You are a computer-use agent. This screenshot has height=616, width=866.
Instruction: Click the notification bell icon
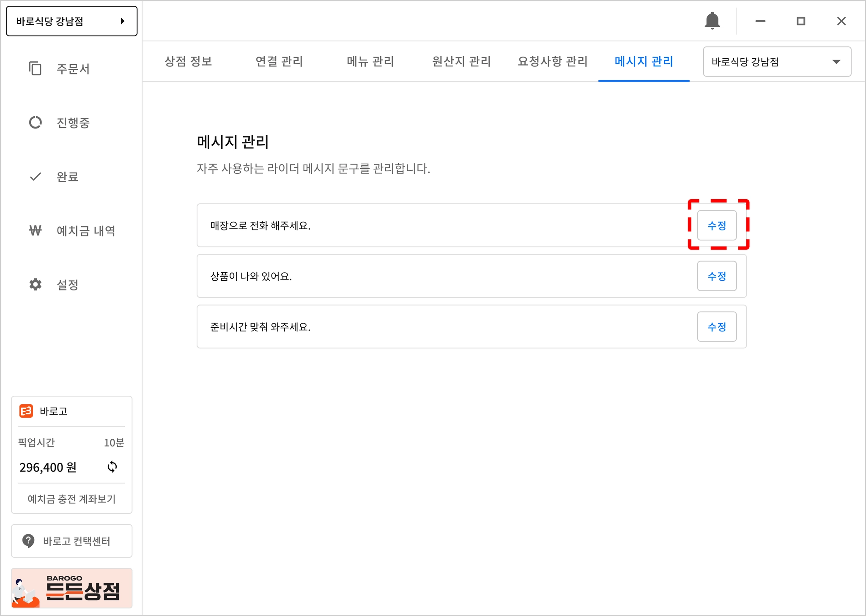point(712,21)
